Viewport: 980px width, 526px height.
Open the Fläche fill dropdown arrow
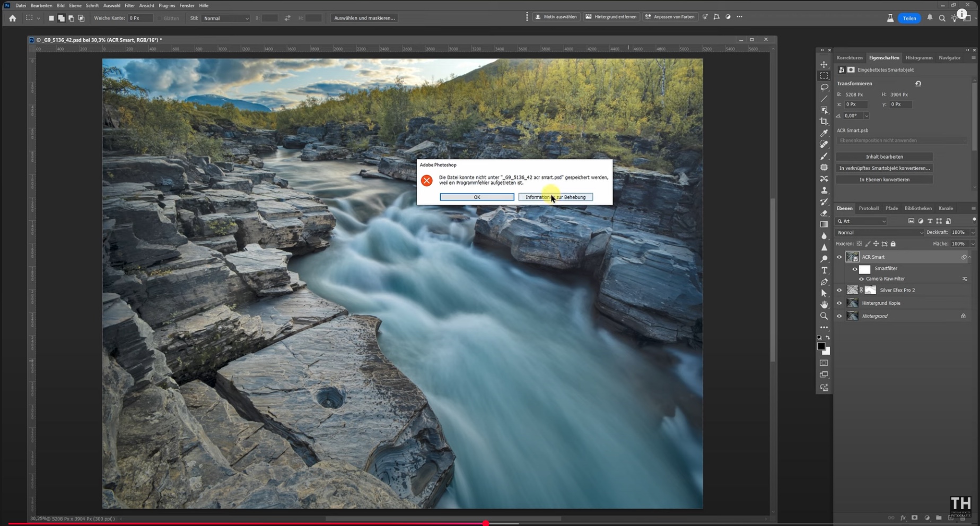coord(973,244)
